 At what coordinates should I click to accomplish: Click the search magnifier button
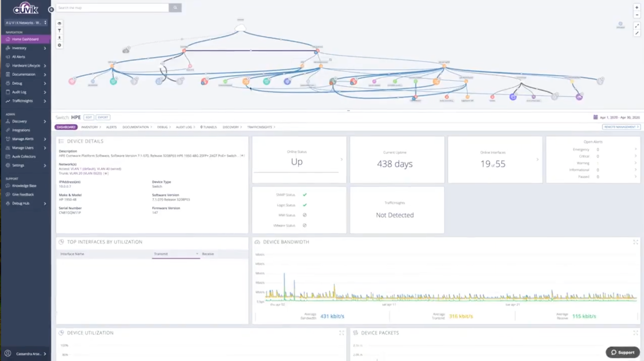(x=175, y=8)
